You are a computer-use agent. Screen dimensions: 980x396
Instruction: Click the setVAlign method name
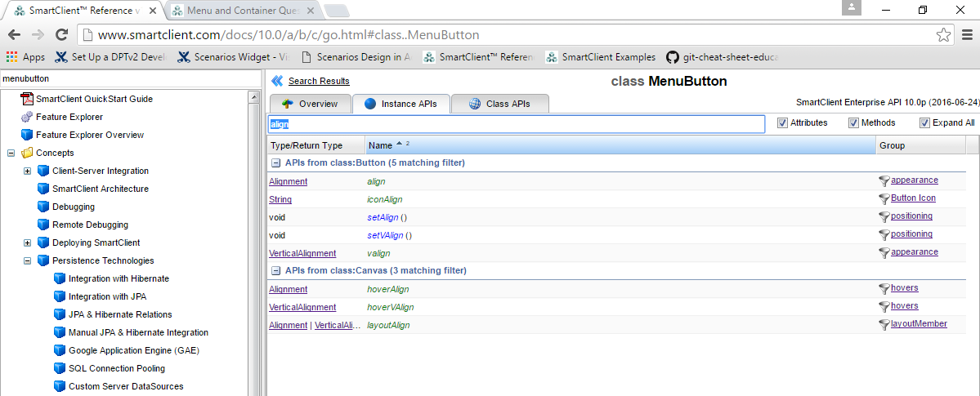pyautogui.click(x=384, y=235)
